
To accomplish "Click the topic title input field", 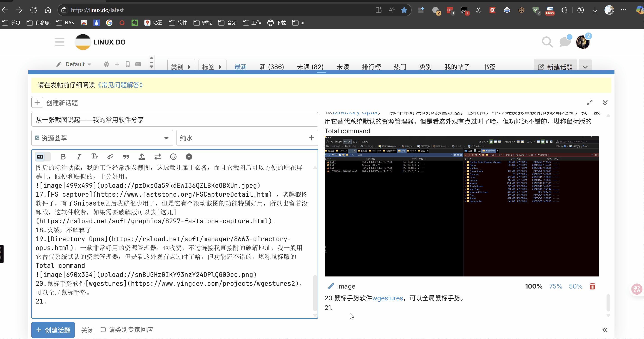I will click(174, 120).
